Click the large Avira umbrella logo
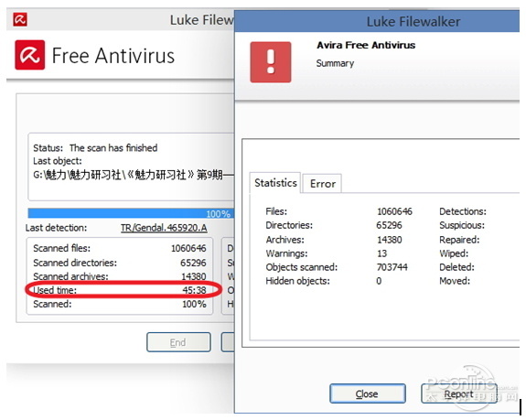Image resolution: width=526 pixels, height=420 pixels. coord(30,55)
